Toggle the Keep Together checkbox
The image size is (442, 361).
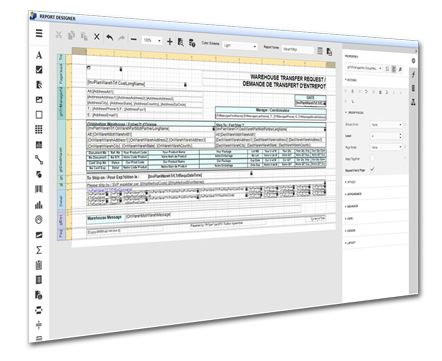point(372,158)
